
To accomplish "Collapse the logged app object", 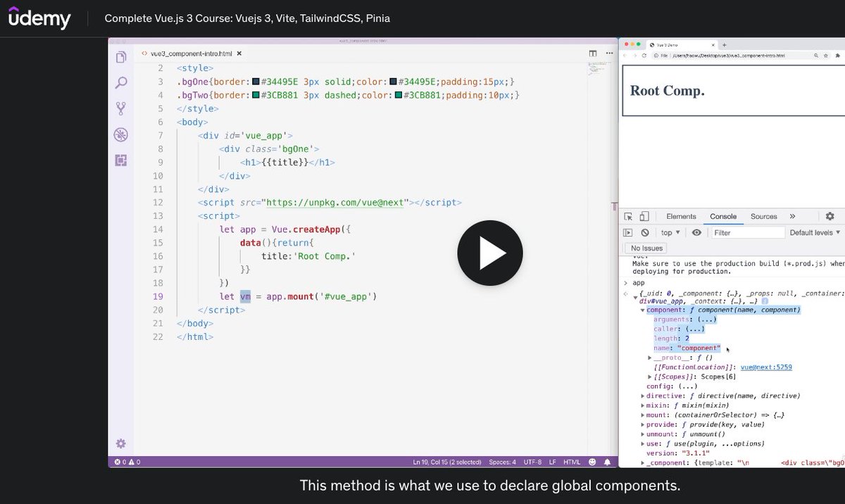I will pyautogui.click(x=636, y=296).
